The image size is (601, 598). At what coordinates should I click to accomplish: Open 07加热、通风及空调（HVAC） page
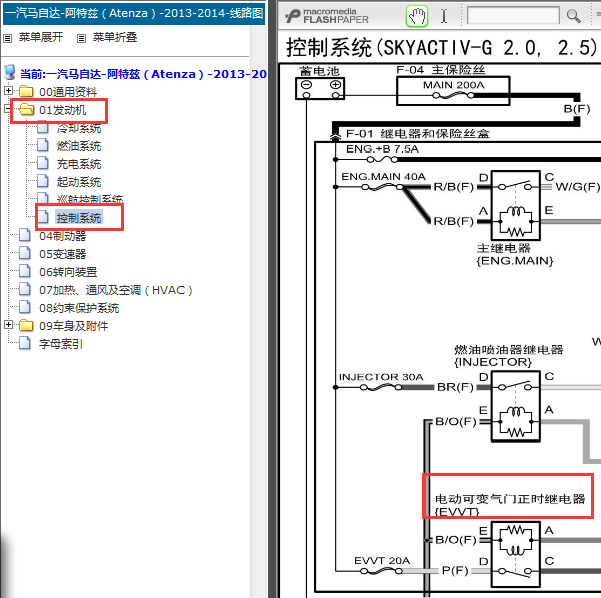[x=116, y=290]
